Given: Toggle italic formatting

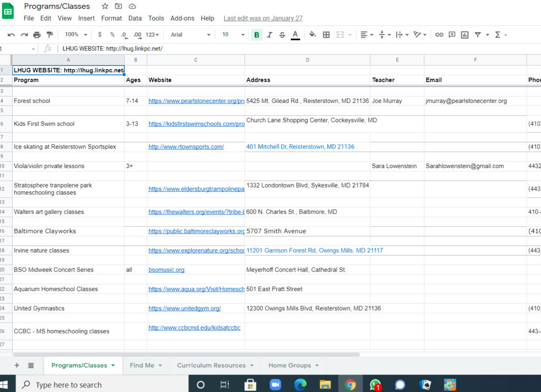Looking at the screenshot, I should click(269, 34).
